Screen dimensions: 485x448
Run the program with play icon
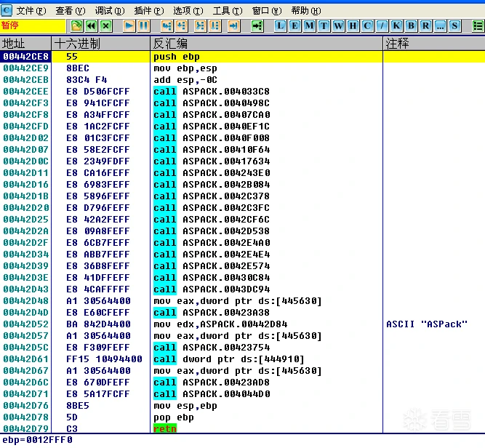129,26
